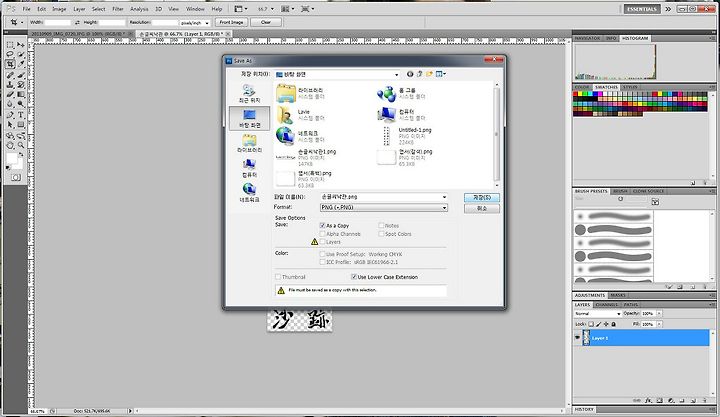
Task: Select the Zoom tool in toolbox
Action: [x=21, y=145]
